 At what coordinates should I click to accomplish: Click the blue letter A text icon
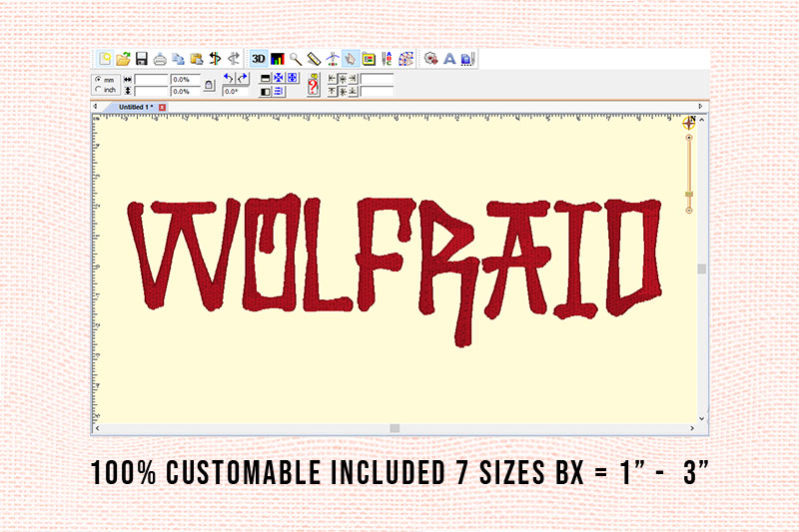[449, 59]
